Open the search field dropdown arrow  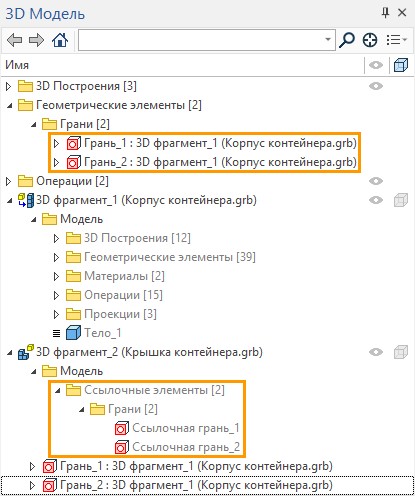[328, 40]
